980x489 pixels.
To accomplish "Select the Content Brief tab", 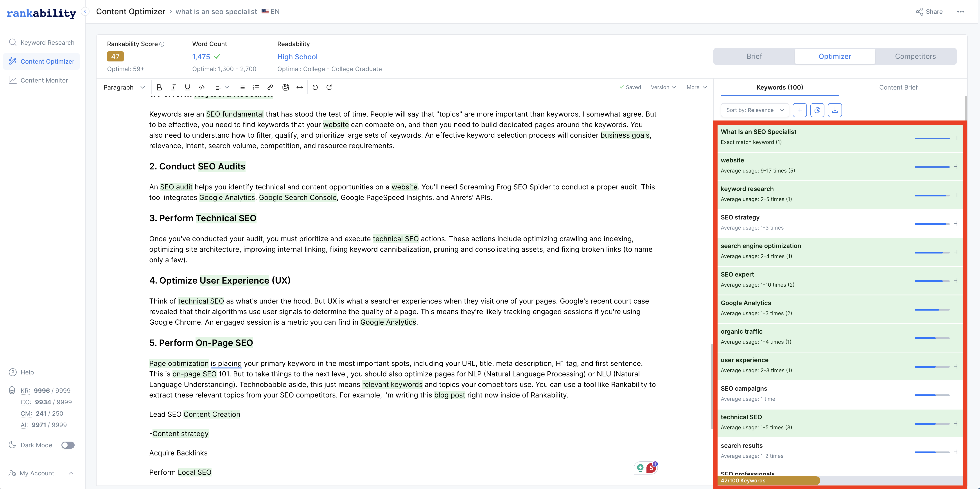I will [898, 87].
